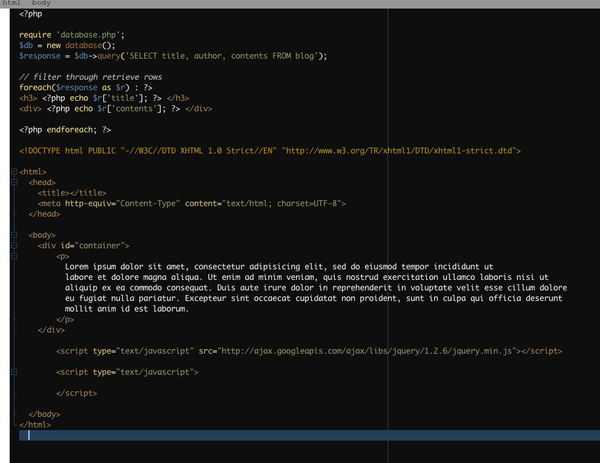Image resolution: width=600 pixels, height=463 pixels.
Task: Select the body breadcrumb item
Action: tap(41, 3)
